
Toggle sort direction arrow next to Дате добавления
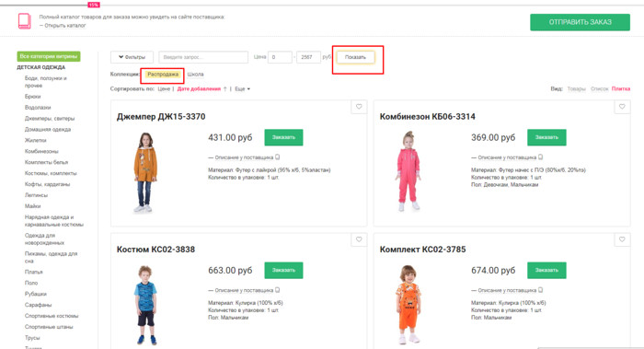[x=225, y=88]
